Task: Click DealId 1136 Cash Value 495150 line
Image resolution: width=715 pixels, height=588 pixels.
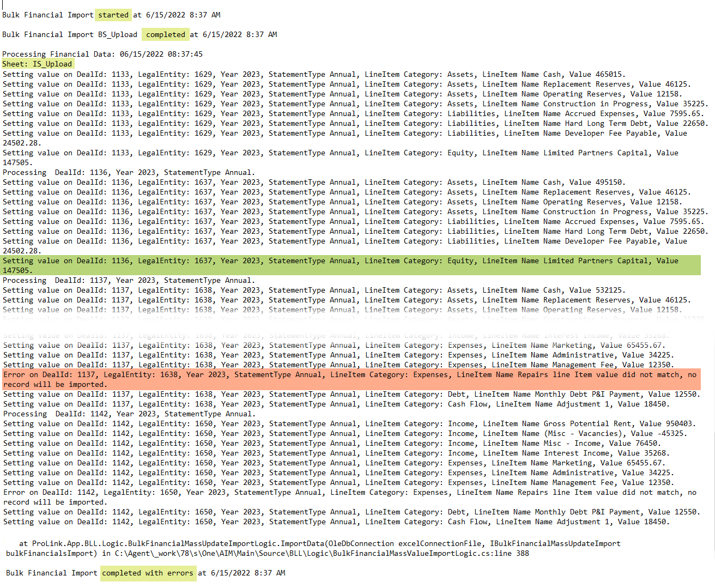Action: (x=314, y=182)
